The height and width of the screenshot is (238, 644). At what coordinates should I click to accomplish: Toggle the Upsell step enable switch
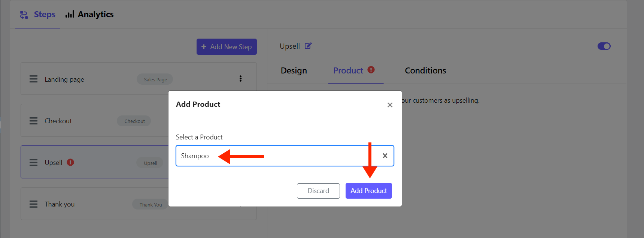coord(604,46)
